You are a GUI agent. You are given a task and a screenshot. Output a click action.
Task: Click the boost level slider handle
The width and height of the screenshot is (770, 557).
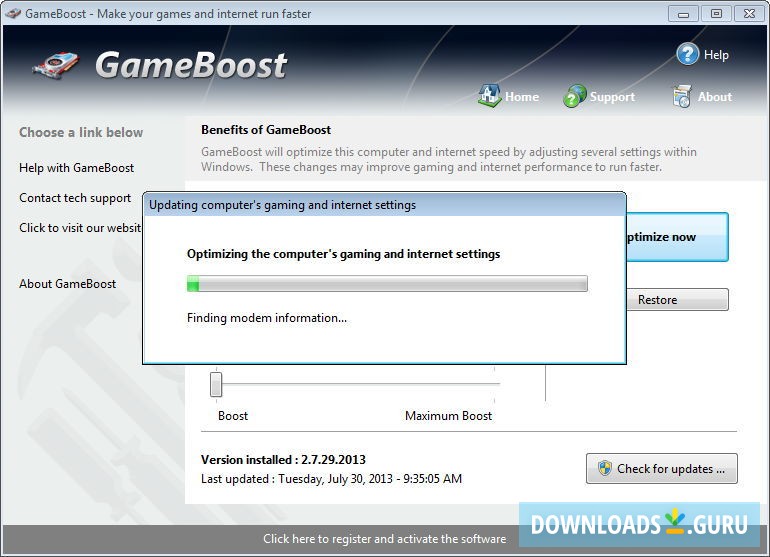click(x=216, y=384)
